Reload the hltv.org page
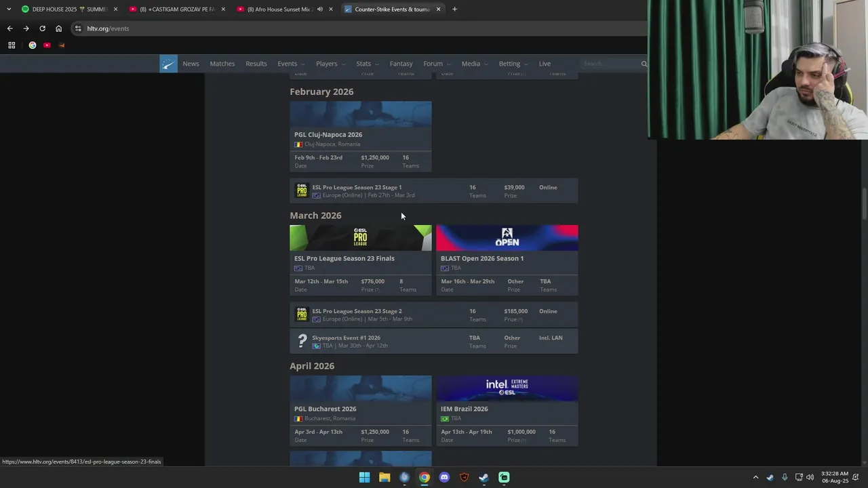The width and height of the screenshot is (868, 488). [x=42, y=28]
